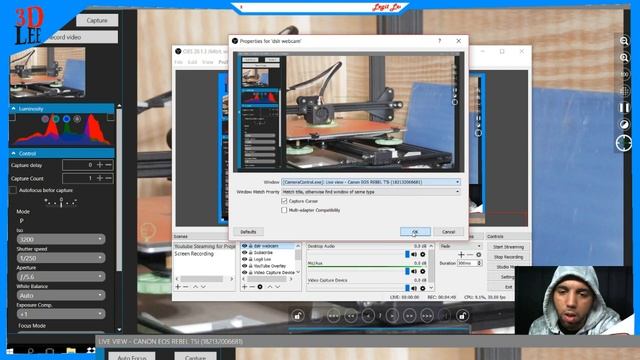This screenshot has width=640, height=360.
Task: Open Mic/Aux gear settings in mixer
Action: point(423,271)
